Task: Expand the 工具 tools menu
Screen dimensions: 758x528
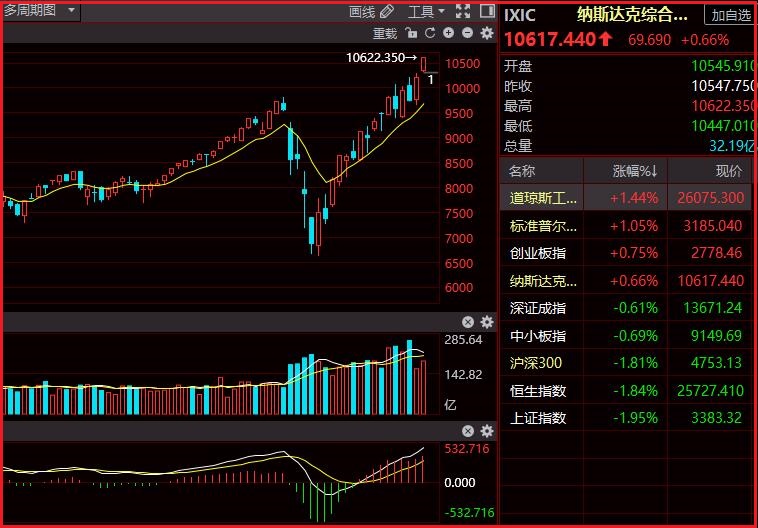Action: [x=426, y=11]
